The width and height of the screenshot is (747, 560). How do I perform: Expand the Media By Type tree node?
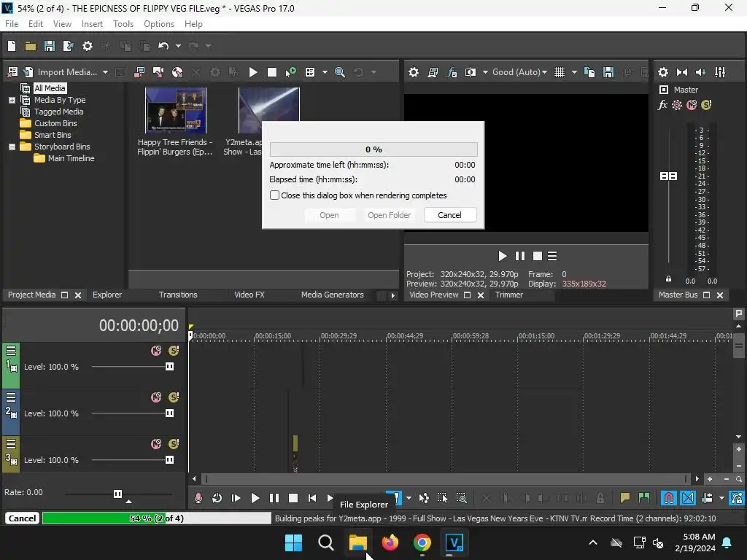(12, 100)
